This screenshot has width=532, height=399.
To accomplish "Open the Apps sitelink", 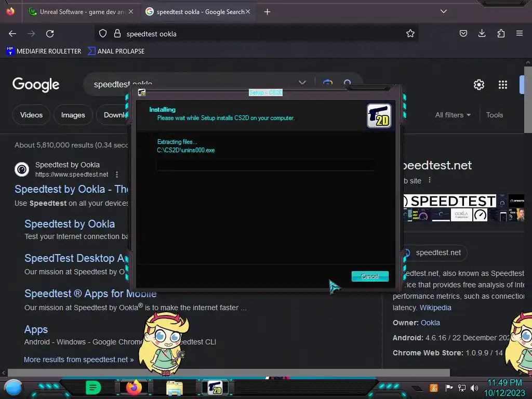I will pyautogui.click(x=36, y=329).
